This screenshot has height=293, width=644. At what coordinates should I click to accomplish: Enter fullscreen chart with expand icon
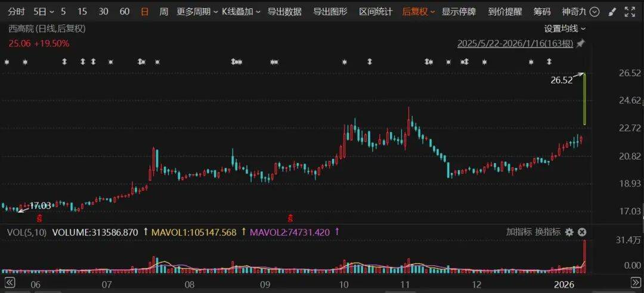(630, 11)
